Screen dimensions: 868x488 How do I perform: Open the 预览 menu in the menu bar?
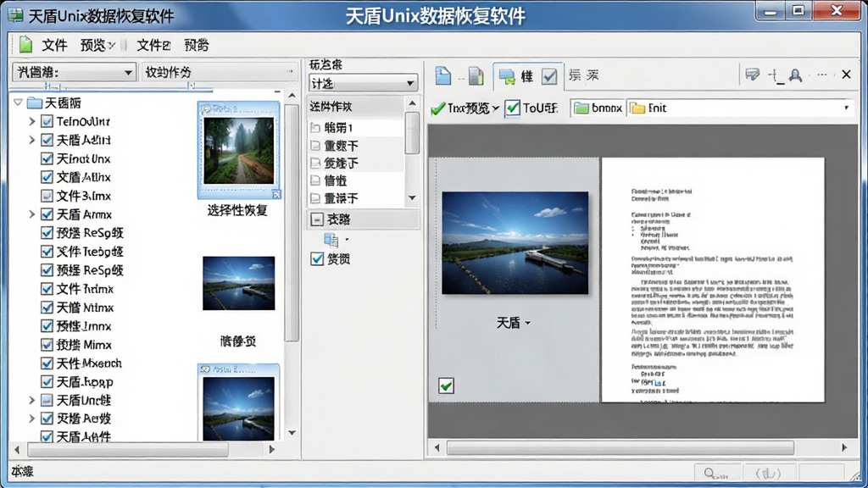pos(97,46)
